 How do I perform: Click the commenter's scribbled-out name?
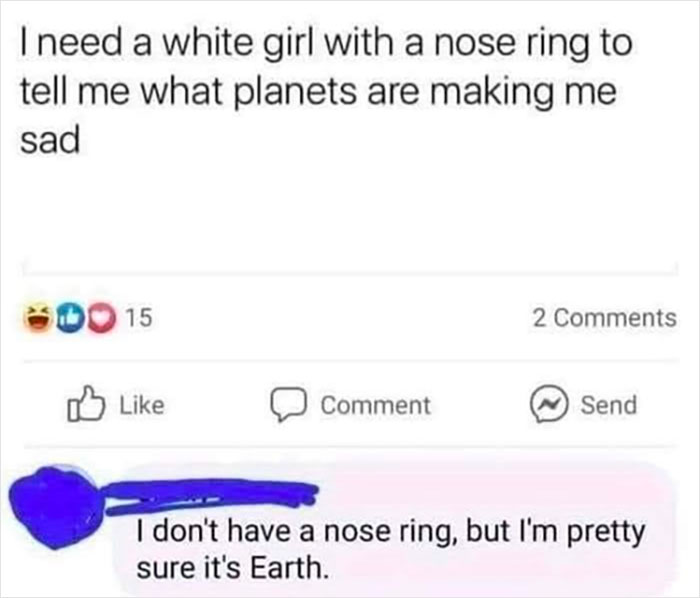[x=210, y=494]
